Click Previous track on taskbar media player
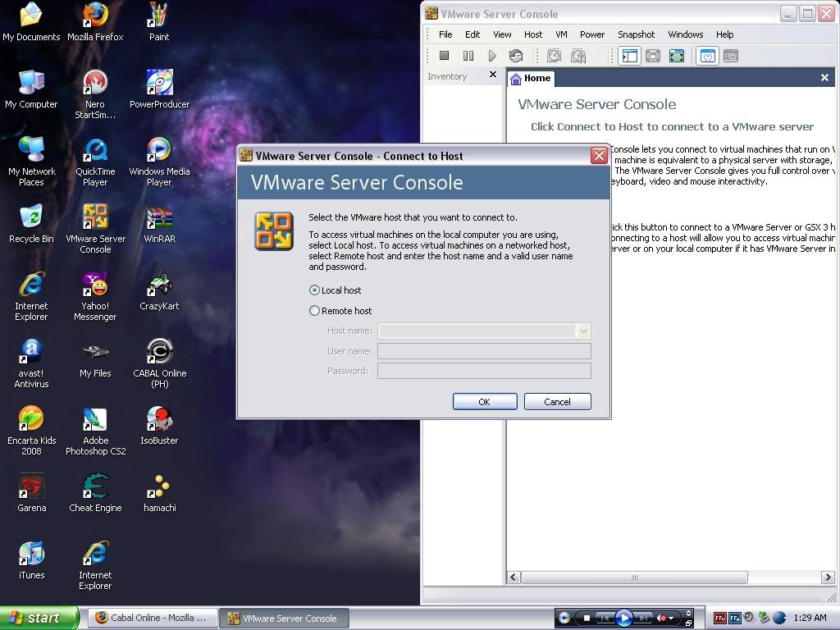This screenshot has width=840, height=630. tap(604, 618)
